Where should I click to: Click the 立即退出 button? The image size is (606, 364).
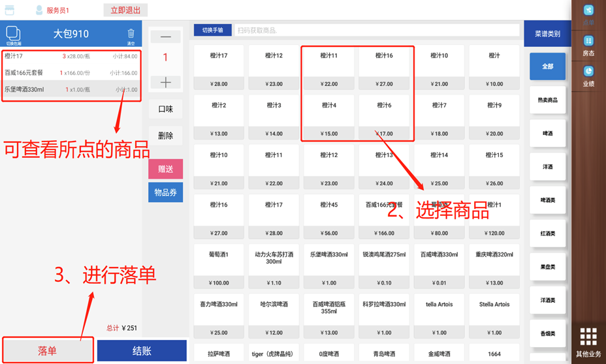pos(125,10)
